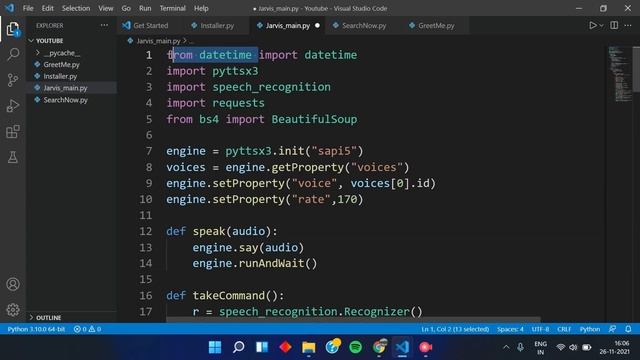Open the Run and Debug view
This screenshot has height=360, width=640.
(13, 106)
